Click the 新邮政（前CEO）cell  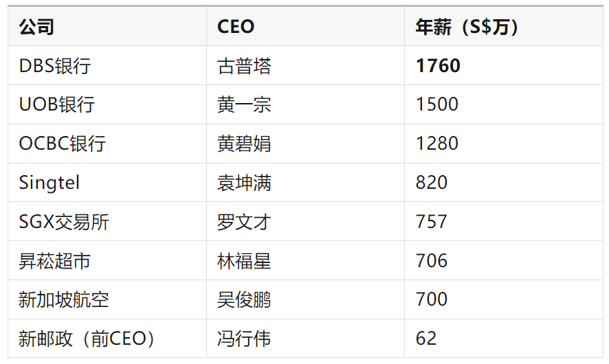click(107, 339)
